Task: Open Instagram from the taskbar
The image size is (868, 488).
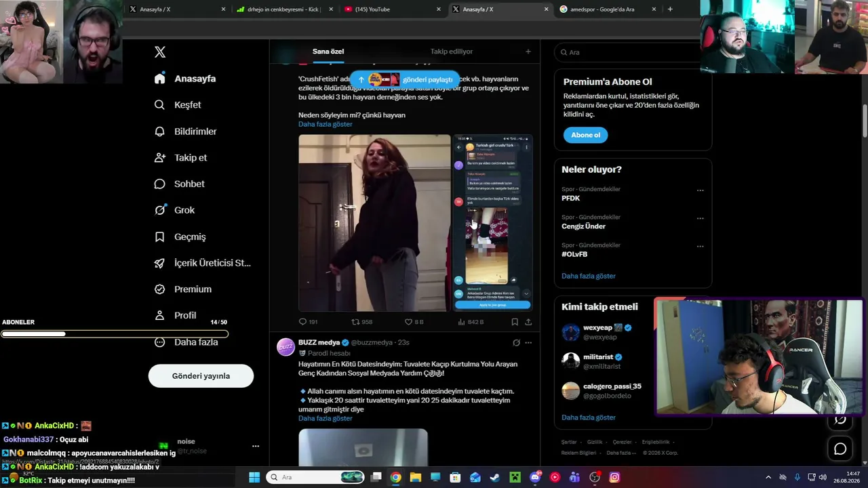Action: 614,477
